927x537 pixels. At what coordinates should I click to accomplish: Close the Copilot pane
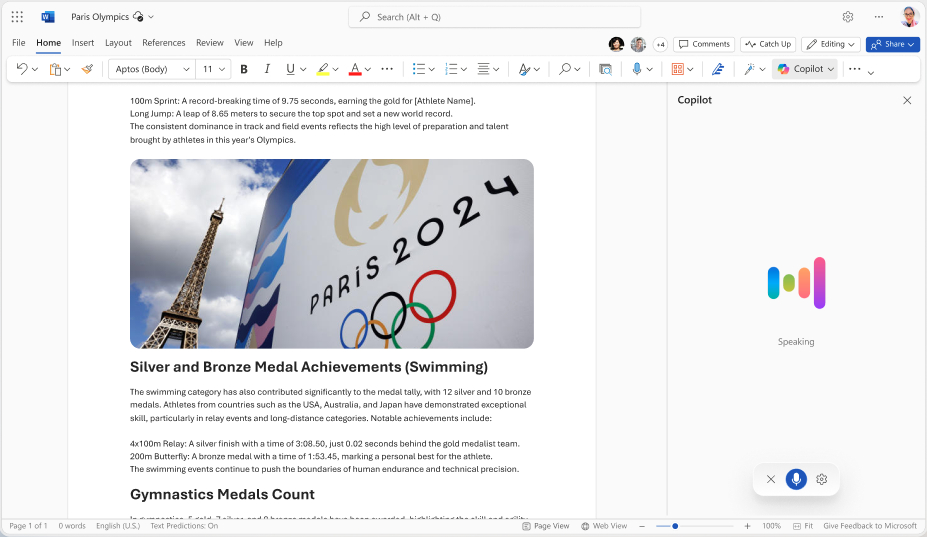(x=907, y=101)
